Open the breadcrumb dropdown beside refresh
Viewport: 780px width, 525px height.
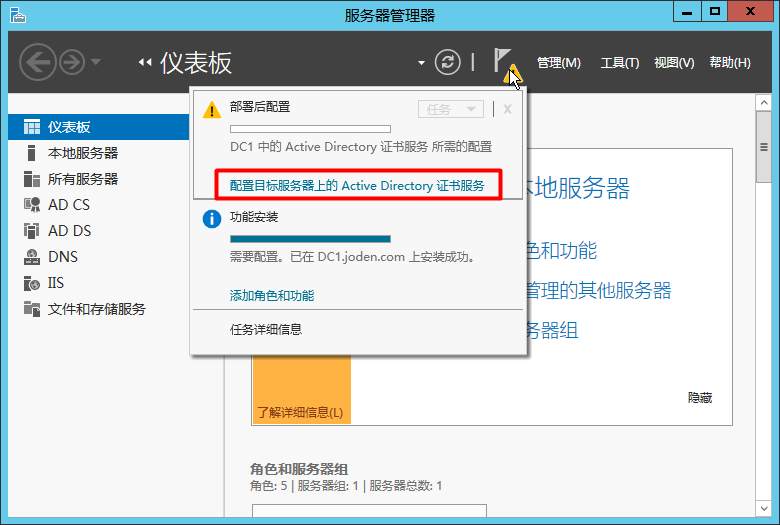point(421,63)
